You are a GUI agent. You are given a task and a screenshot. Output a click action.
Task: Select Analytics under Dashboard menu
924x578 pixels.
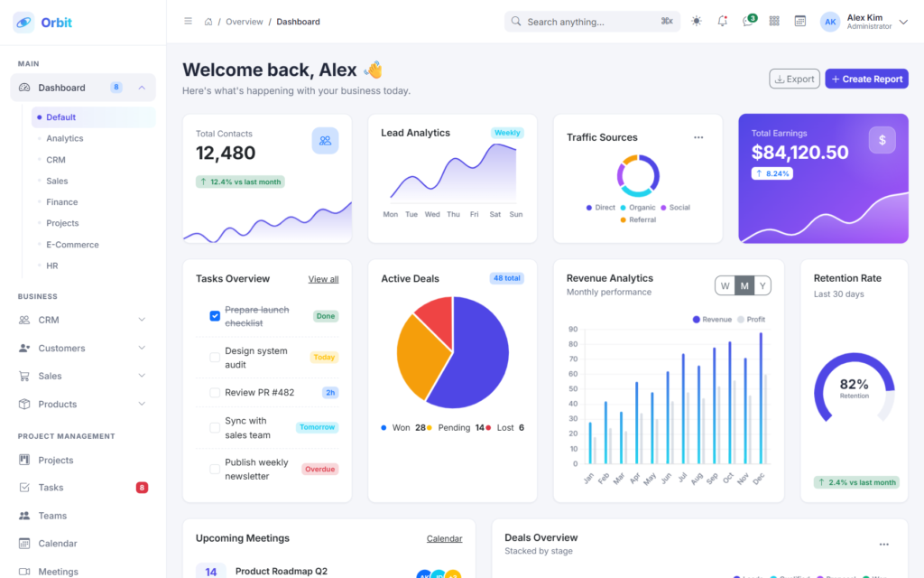(65, 138)
